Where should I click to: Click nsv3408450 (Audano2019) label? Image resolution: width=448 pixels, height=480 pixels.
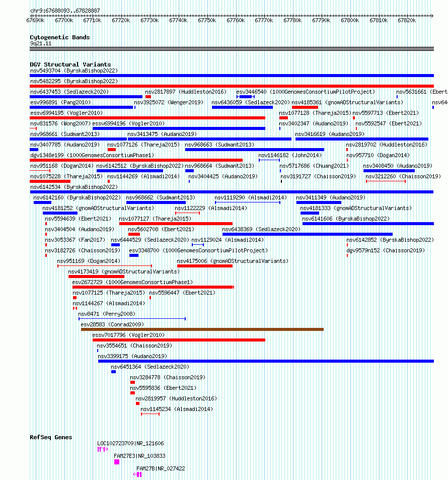point(398,166)
